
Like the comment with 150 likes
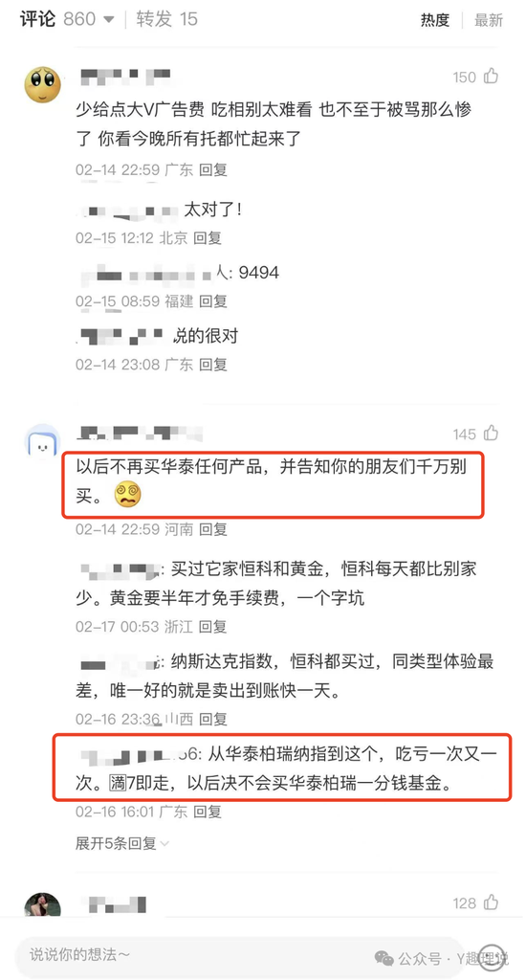(x=491, y=77)
